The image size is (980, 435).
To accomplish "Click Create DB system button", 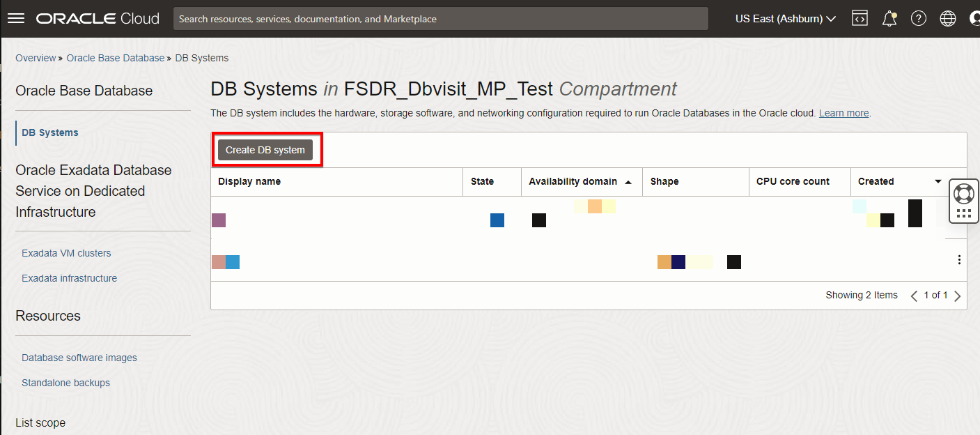I will 265,150.
